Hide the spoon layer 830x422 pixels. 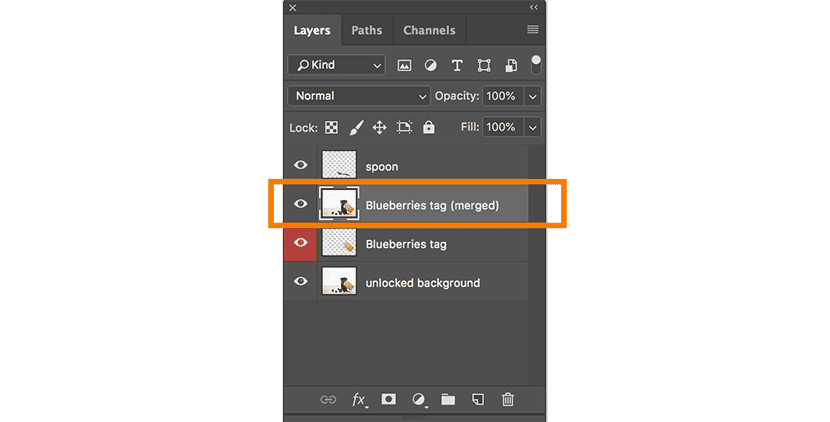pos(300,166)
